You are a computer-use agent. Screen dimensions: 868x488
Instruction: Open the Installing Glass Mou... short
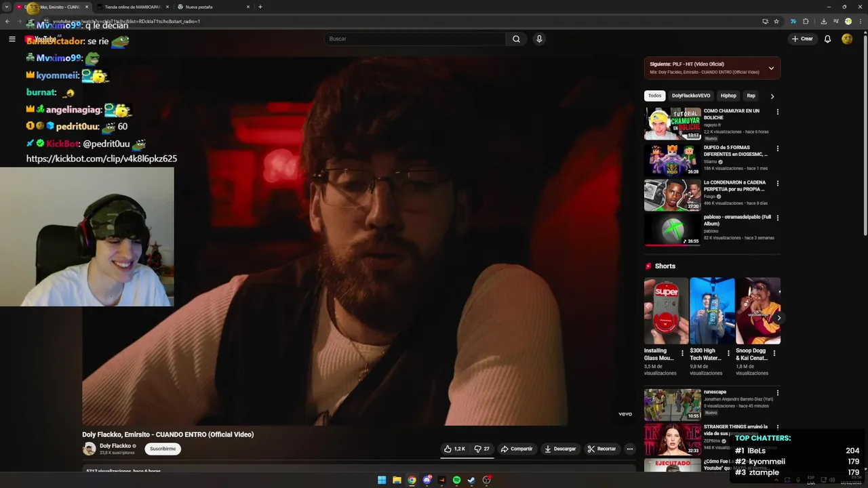(x=666, y=311)
